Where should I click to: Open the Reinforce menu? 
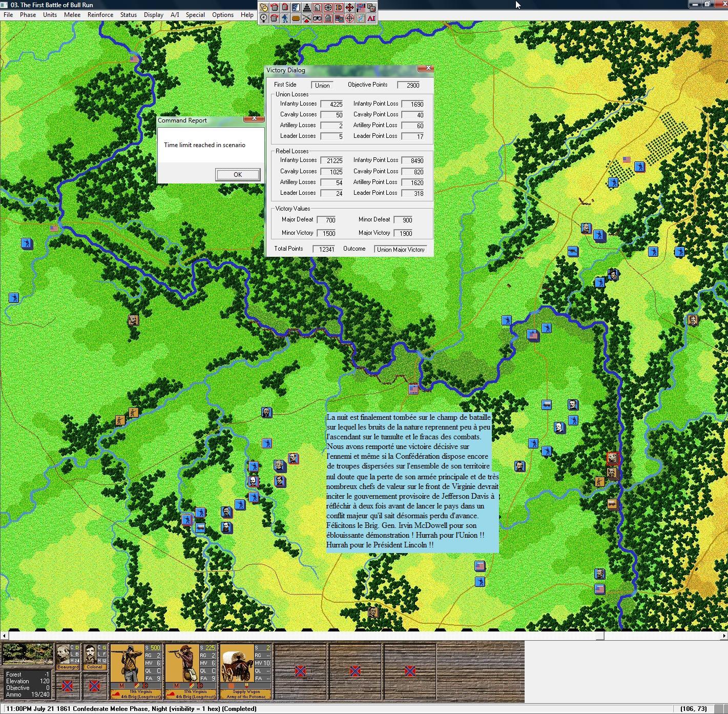point(100,15)
